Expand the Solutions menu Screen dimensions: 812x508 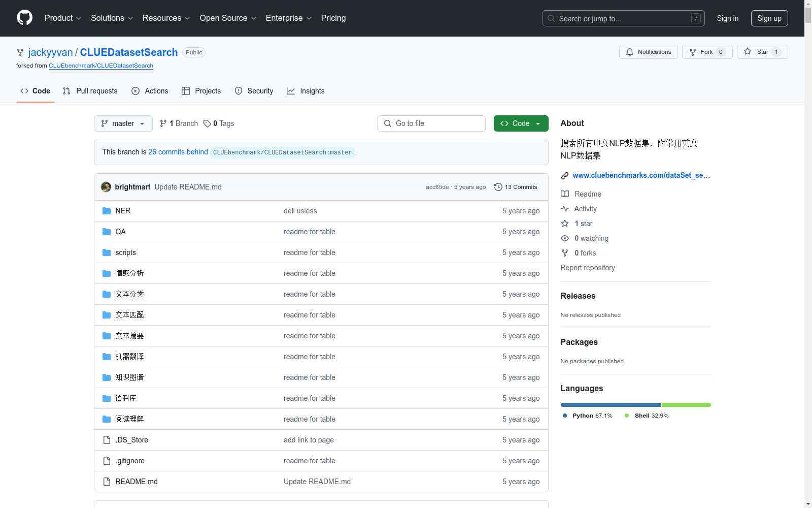pyautogui.click(x=112, y=18)
